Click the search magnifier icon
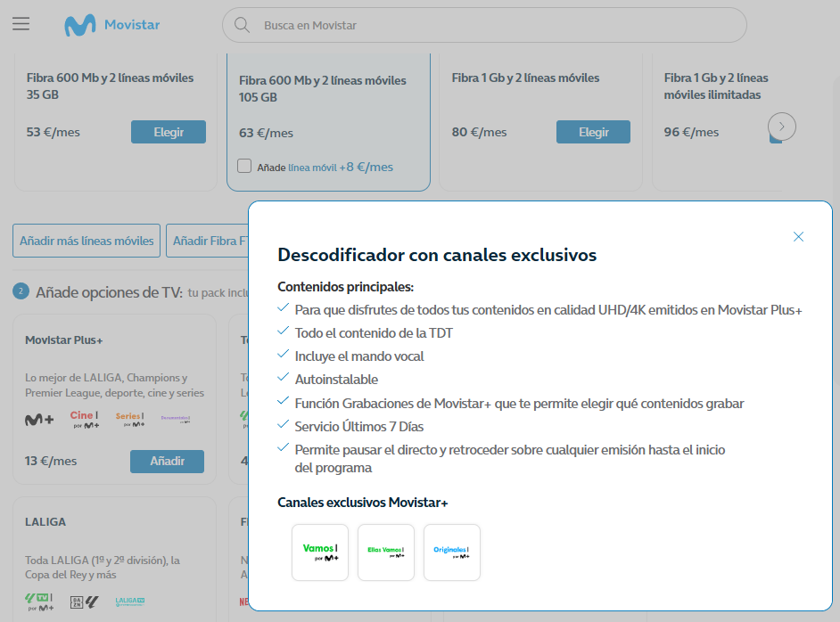 click(242, 25)
